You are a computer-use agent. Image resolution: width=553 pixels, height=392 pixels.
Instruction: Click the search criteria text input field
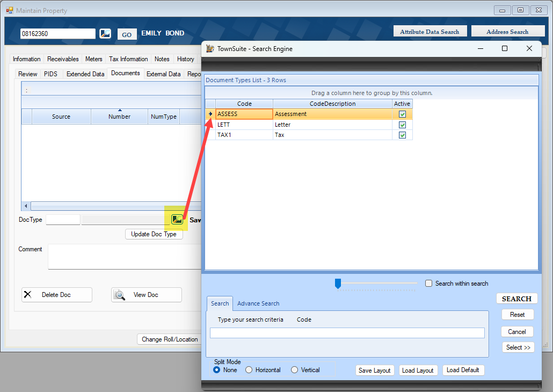[347, 332]
